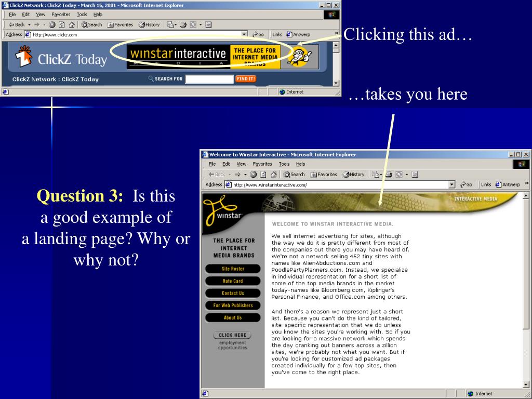
Task: Click Go button in ClickZ browser
Action: pyautogui.click(x=258, y=34)
